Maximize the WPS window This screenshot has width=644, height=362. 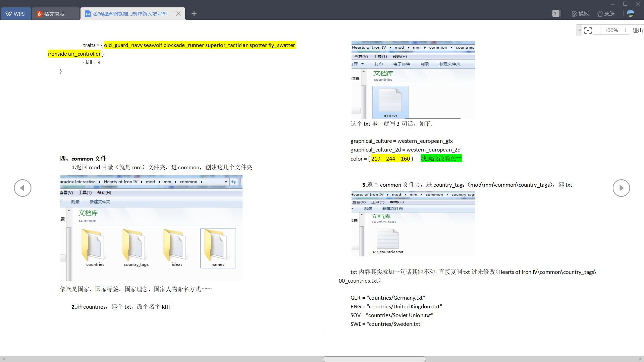click(625, 4)
